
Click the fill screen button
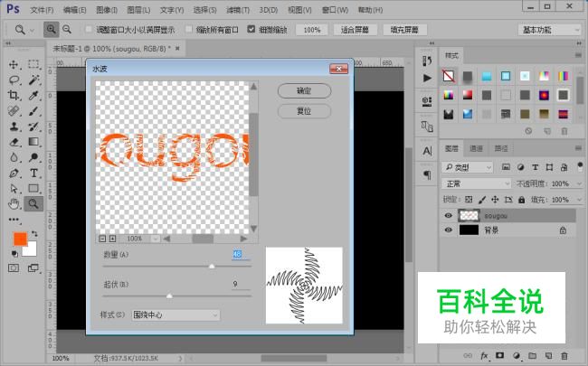tap(404, 30)
